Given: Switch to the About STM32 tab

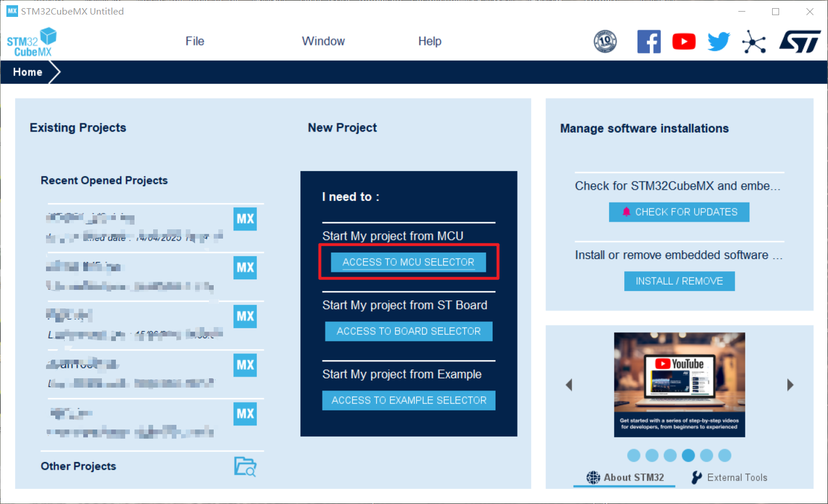Looking at the screenshot, I should tap(625, 478).
